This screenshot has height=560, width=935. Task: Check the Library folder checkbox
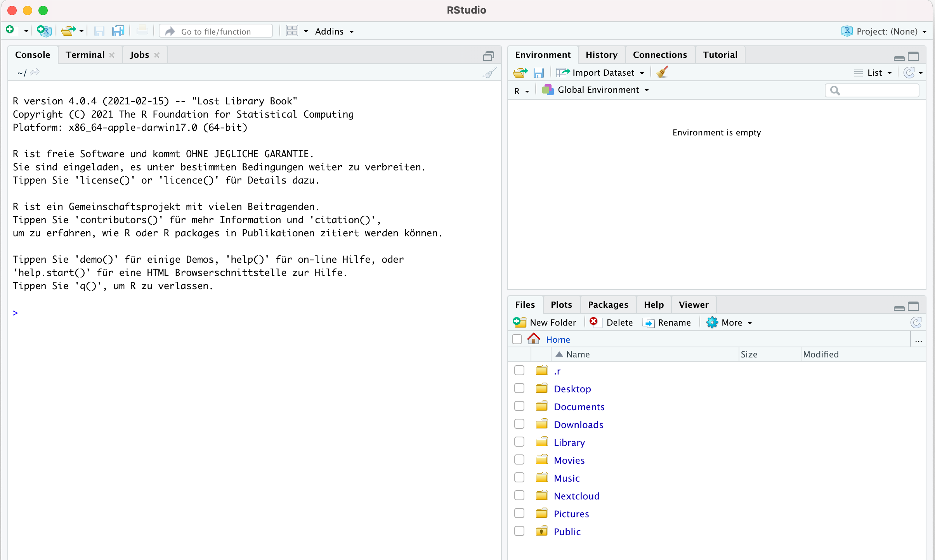(519, 442)
